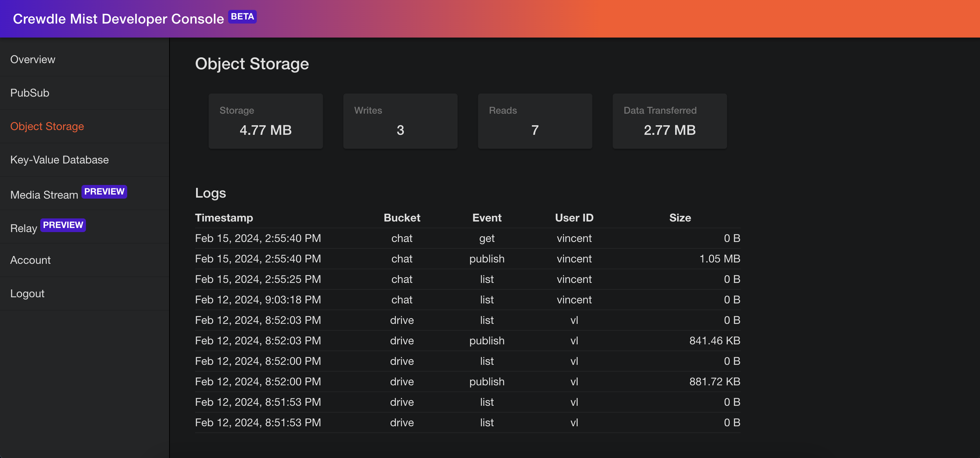Click the User ID column header
This screenshot has width=980, height=458.
point(574,218)
